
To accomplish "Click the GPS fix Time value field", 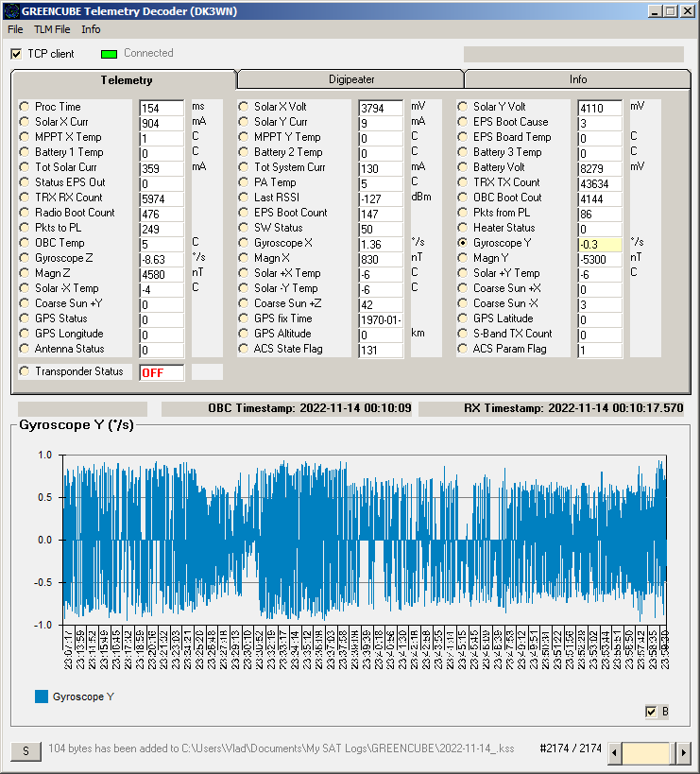I will [381, 319].
